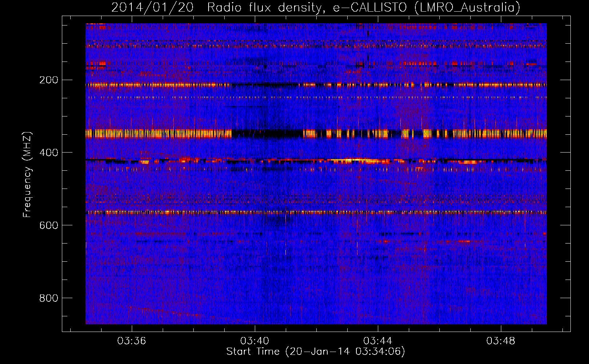Click the 03:48 time tick label
This screenshot has width=589, height=364.
point(501,341)
